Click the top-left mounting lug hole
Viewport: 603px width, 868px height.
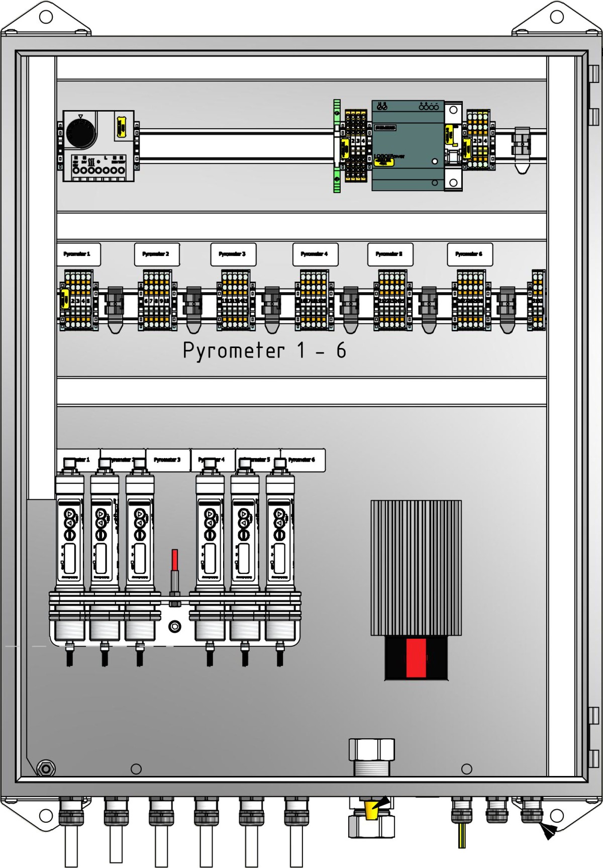(46, 17)
